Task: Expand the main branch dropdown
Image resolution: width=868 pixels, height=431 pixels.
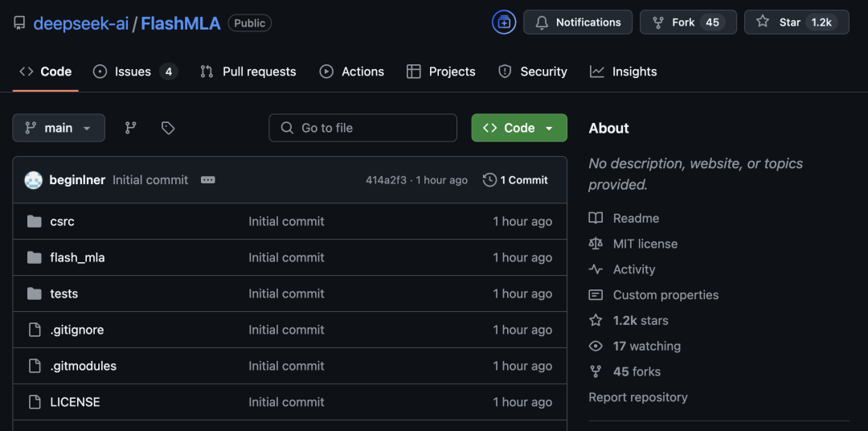Action: 59,128
